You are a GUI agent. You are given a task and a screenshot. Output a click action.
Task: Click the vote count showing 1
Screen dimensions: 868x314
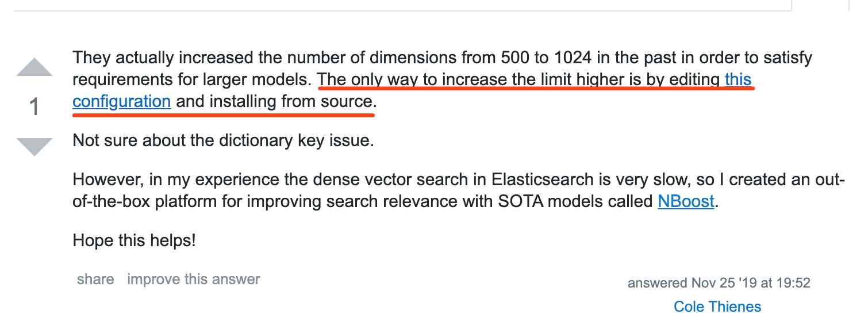point(34,107)
